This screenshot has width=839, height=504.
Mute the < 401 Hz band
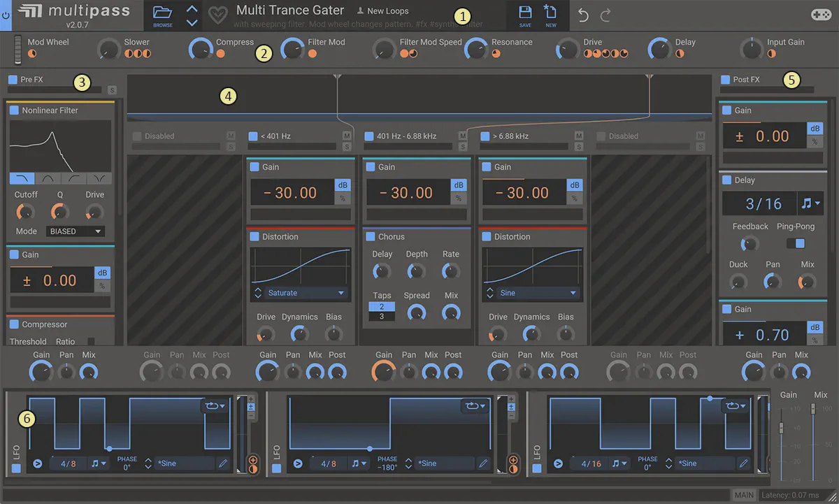click(x=347, y=136)
